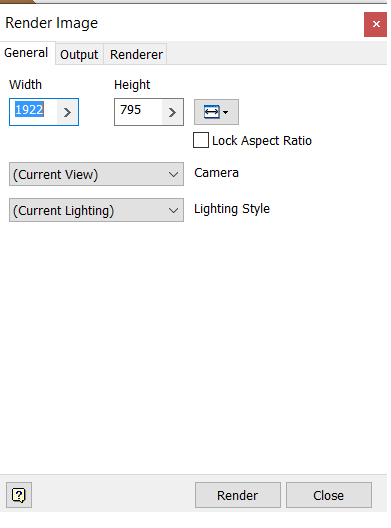Click the chevron of the Camera combo box
This screenshot has height=528, width=391.
[173, 174]
